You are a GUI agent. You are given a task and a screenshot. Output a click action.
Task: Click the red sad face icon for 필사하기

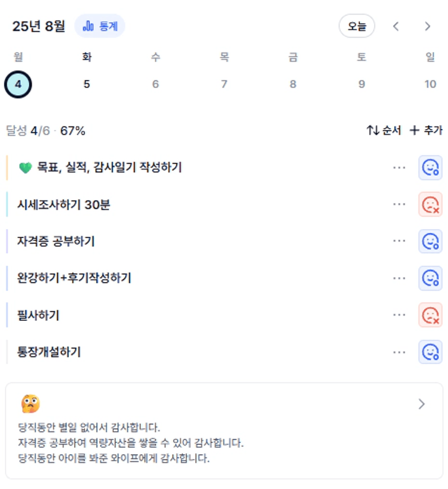pyautogui.click(x=430, y=315)
